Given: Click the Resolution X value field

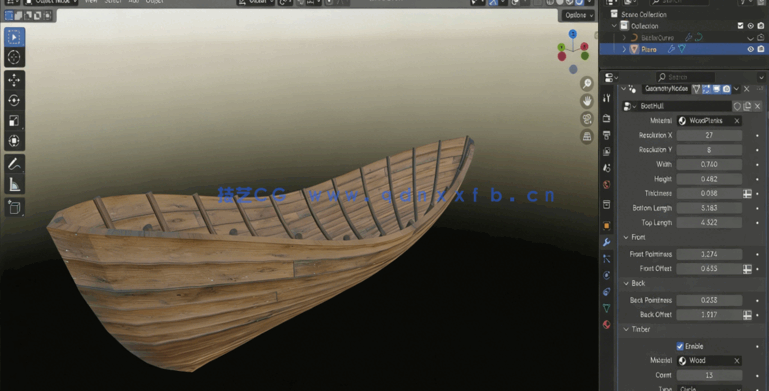Looking at the screenshot, I should click(709, 135).
